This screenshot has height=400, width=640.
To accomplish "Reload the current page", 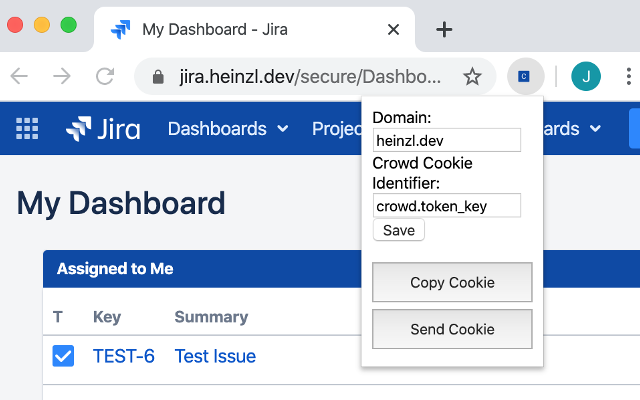I will point(105,76).
